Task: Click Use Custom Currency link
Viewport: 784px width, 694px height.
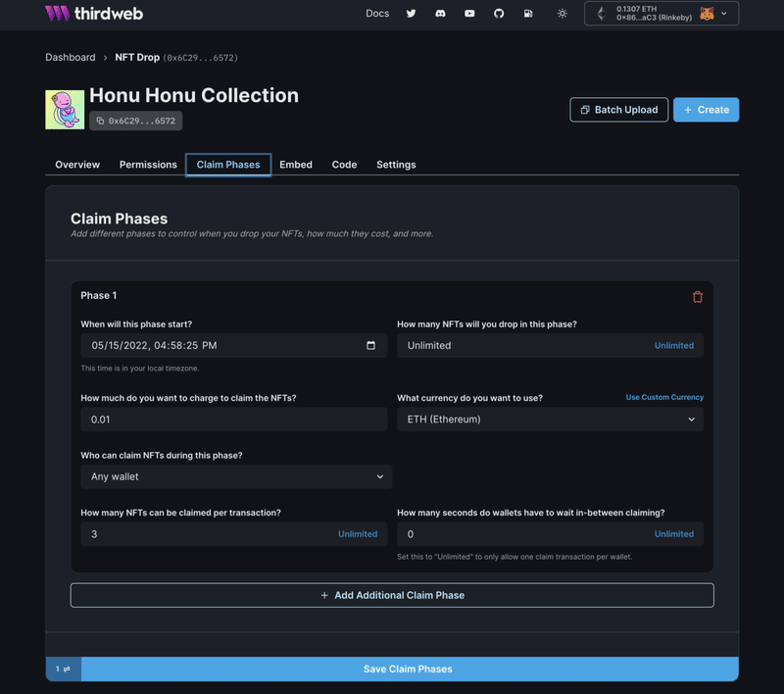Action: (664, 397)
